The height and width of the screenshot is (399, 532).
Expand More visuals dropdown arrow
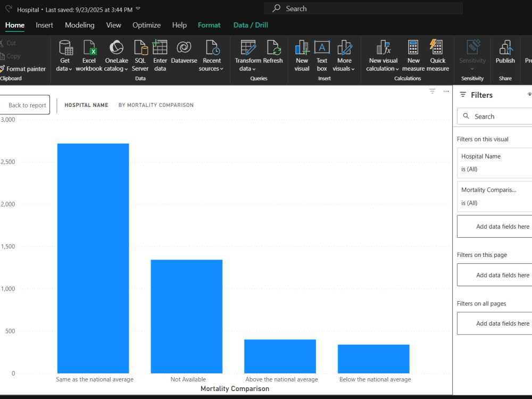click(x=353, y=69)
